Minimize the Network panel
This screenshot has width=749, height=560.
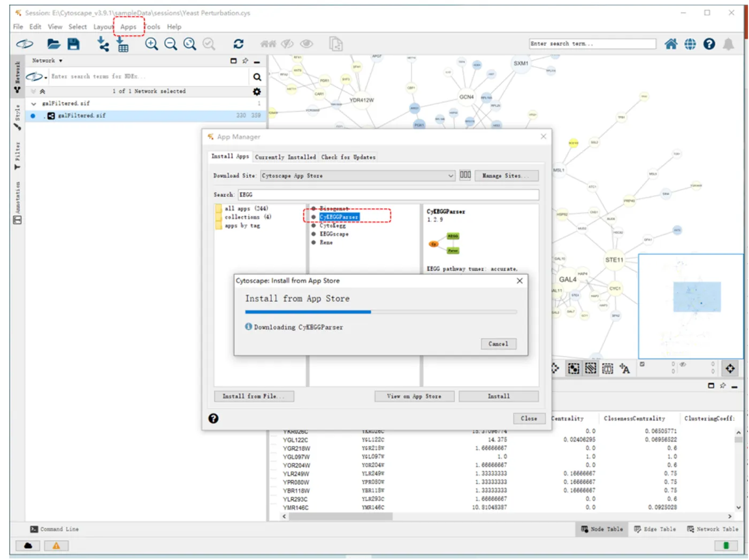pyautogui.click(x=257, y=62)
